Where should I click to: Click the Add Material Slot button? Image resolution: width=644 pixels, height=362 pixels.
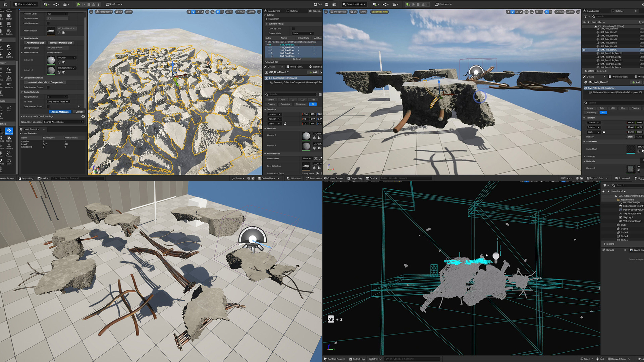pos(35,43)
